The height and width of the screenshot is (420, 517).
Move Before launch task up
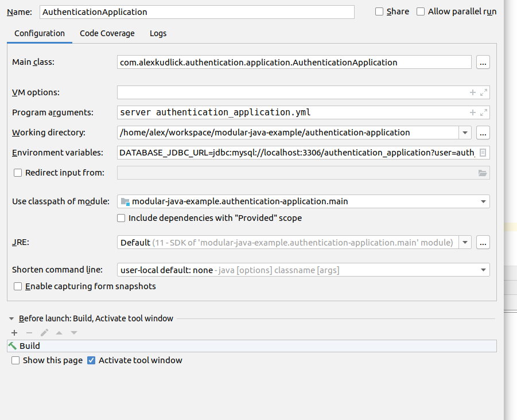point(59,333)
